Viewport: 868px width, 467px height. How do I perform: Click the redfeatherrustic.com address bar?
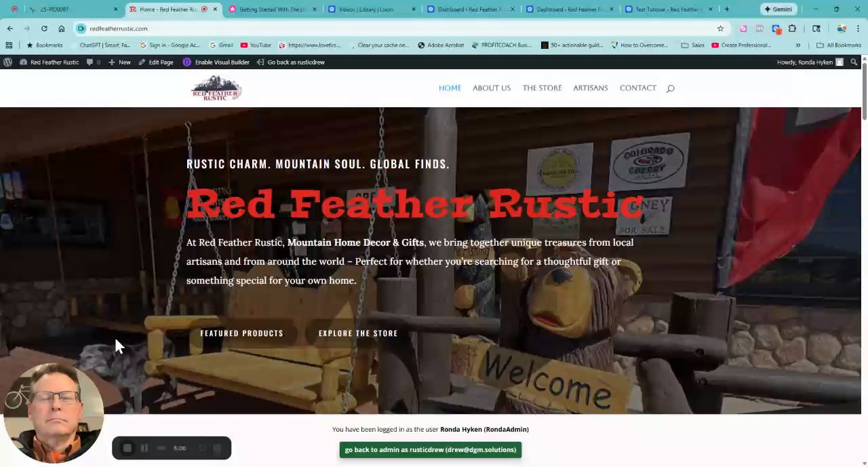click(x=400, y=29)
